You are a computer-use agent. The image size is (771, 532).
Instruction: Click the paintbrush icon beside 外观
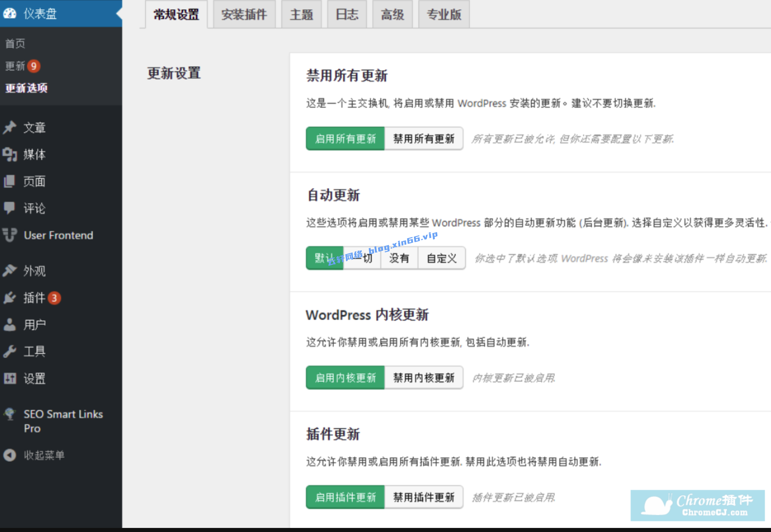pos(9,270)
